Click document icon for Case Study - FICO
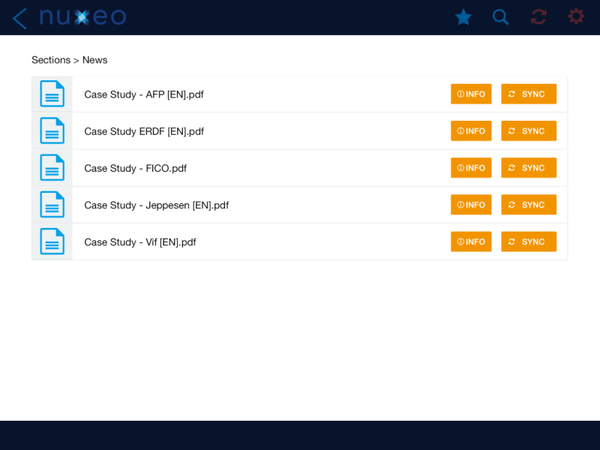This screenshot has height=450, width=600. 52,168
